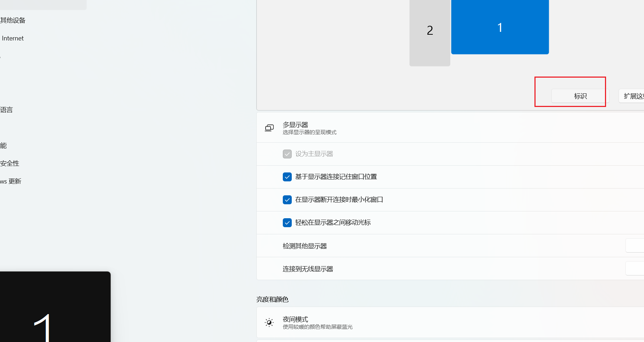Select the 安全性 sidebar item
Viewport: 644px width, 342px height.
tap(10, 163)
